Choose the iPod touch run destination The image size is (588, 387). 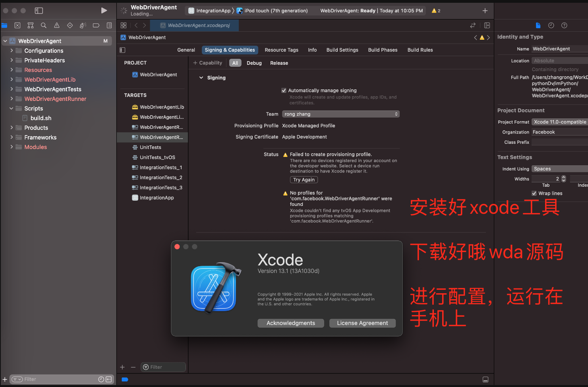pos(272,11)
